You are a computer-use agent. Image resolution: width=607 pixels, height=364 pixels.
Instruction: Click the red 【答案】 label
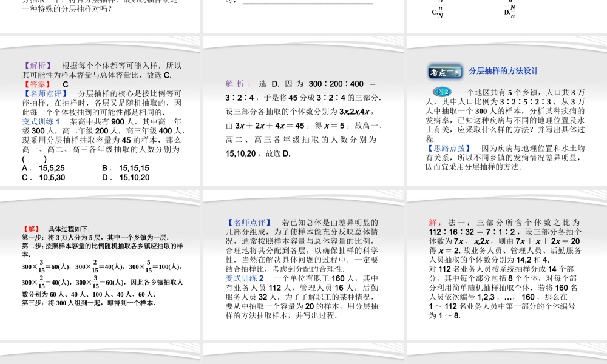(x=37, y=84)
